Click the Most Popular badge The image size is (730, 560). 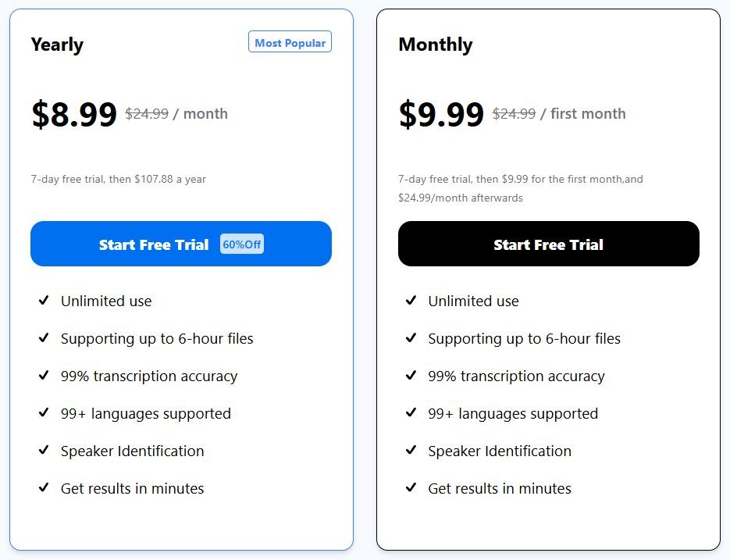(x=290, y=42)
